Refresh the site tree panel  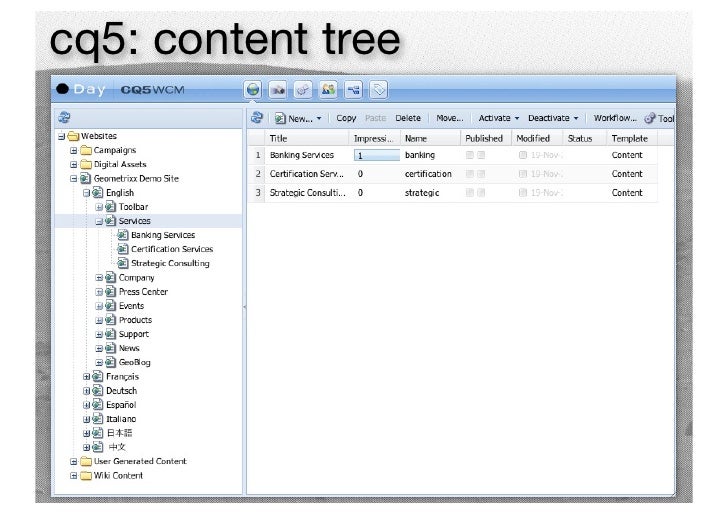(64, 117)
